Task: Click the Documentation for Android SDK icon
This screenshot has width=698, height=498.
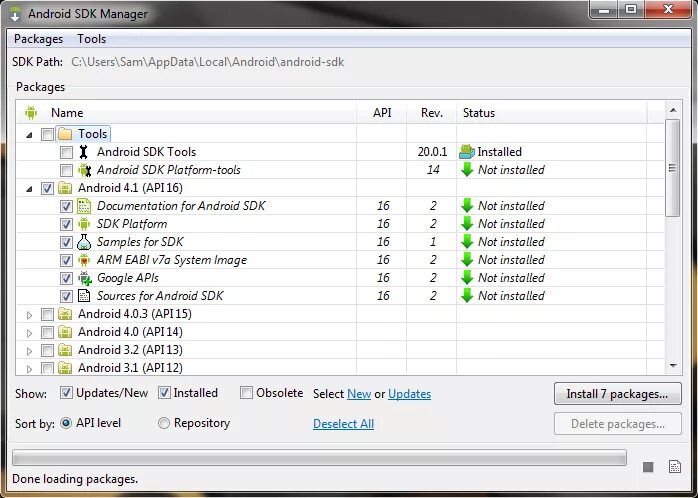Action: pyautogui.click(x=84, y=206)
